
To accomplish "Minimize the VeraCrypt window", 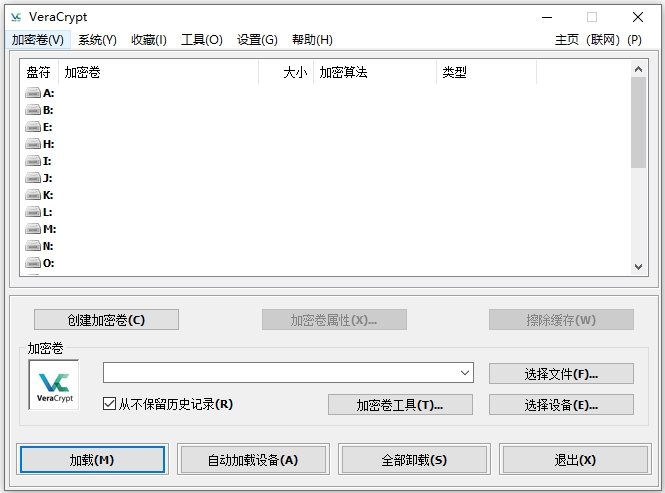I will click(547, 17).
